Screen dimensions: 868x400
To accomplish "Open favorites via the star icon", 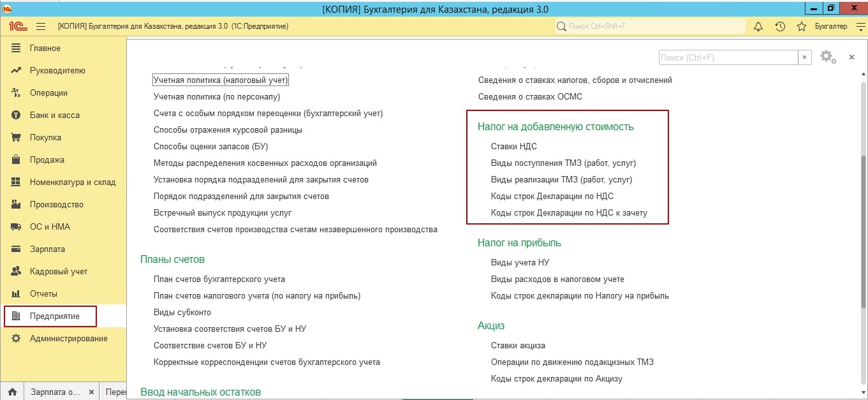I will [x=802, y=26].
